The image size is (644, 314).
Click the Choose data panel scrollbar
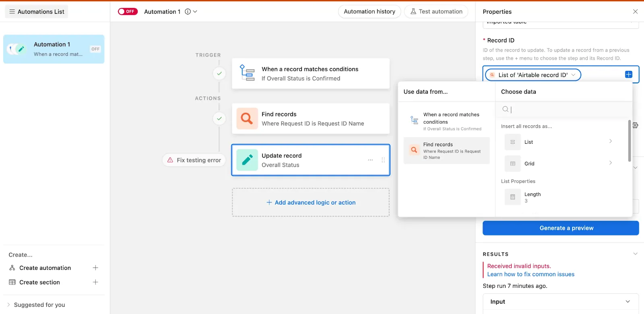pyautogui.click(x=630, y=141)
